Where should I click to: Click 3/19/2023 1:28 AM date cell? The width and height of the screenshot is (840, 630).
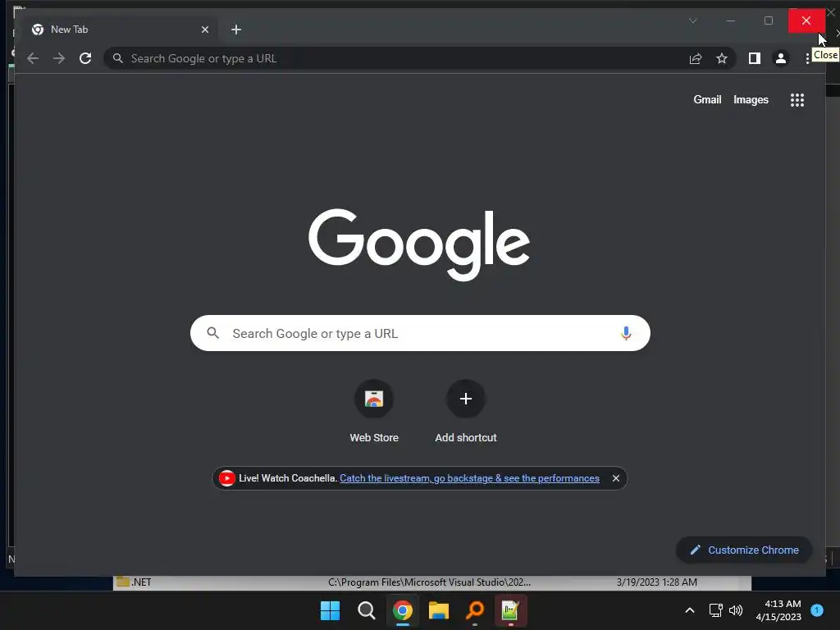tap(657, 582)
